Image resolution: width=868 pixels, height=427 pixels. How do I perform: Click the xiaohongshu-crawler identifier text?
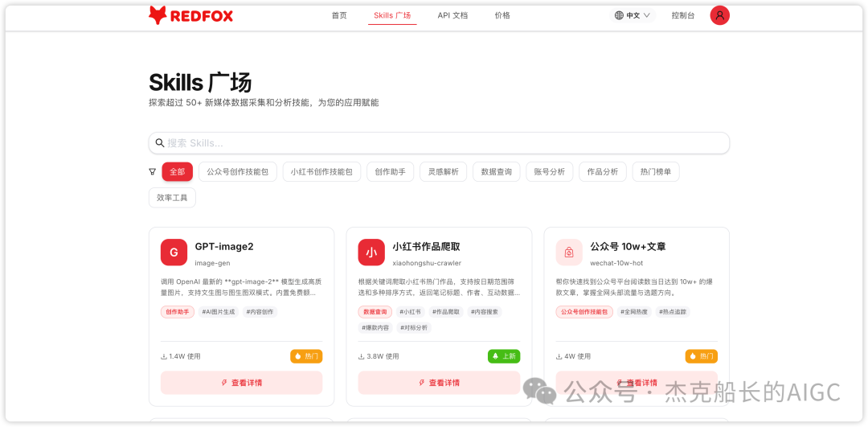427,263
